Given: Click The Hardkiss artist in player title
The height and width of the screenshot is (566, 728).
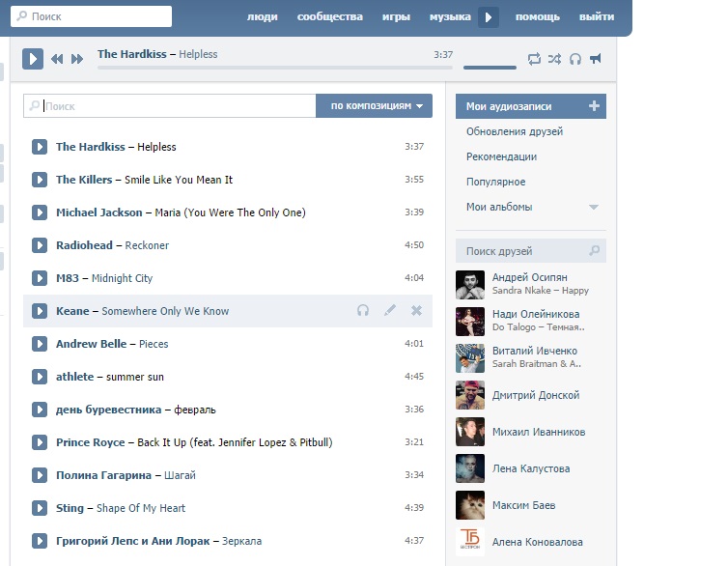Looking at the screenshot, I should [x=132, y=54].
